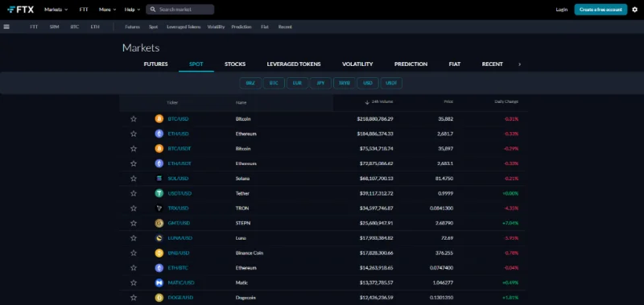
Task: Select the FIAT tab
Action: click(x=455, y=64)
